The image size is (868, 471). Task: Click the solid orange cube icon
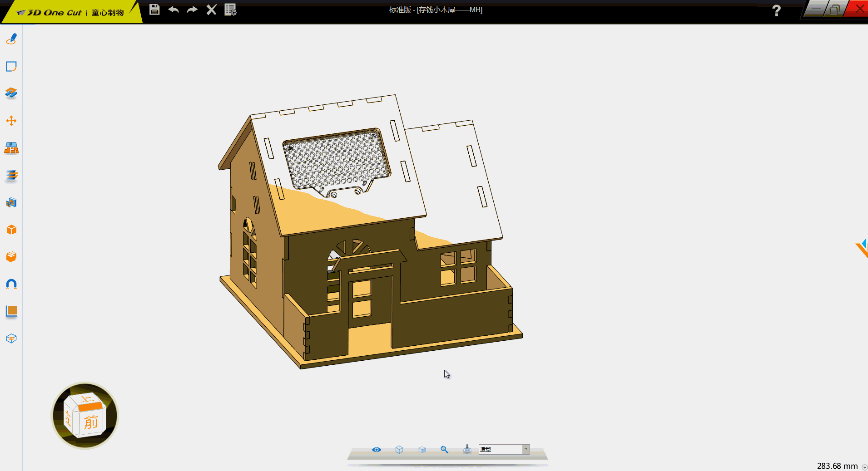(x=11, y=230)
